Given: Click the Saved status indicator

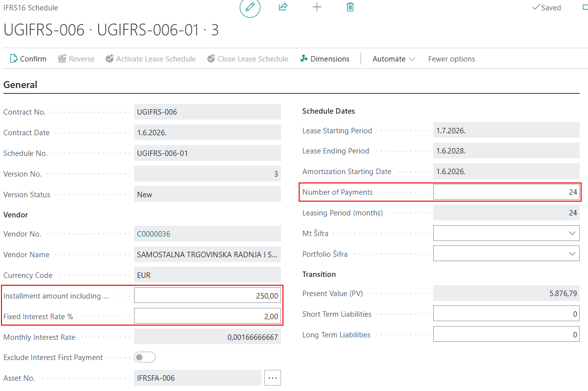Looking at the screenshot, I should tap(546, 7).
